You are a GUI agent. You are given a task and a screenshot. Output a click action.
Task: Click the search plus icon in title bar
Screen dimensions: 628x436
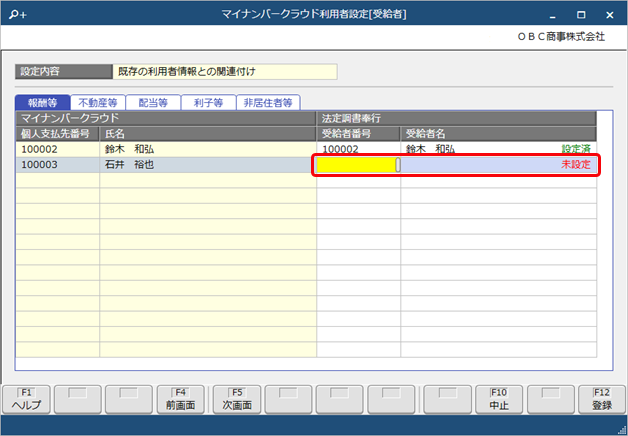pyautogui.click(x=18, y=15)
